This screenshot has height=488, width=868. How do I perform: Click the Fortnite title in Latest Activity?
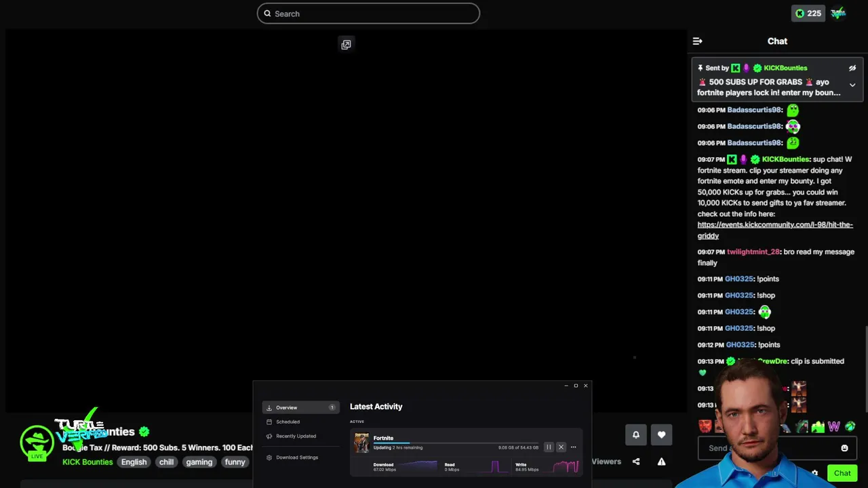click(x=383, y=438)
